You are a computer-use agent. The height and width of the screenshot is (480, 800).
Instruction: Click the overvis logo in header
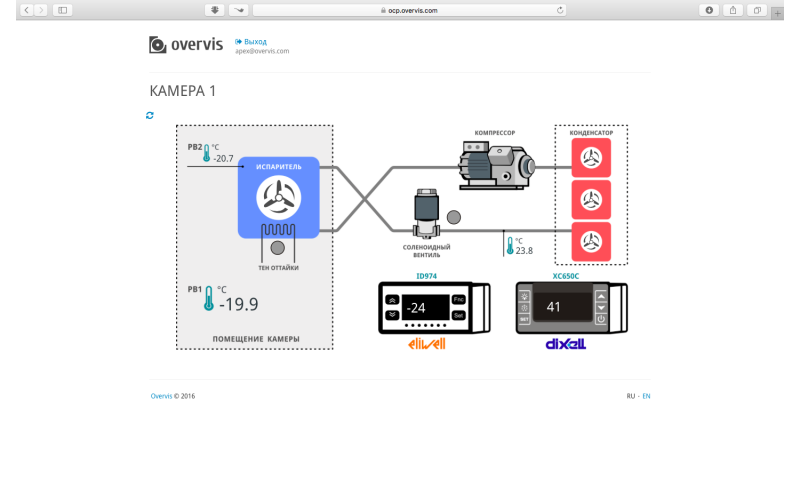(x=185, y=45)
